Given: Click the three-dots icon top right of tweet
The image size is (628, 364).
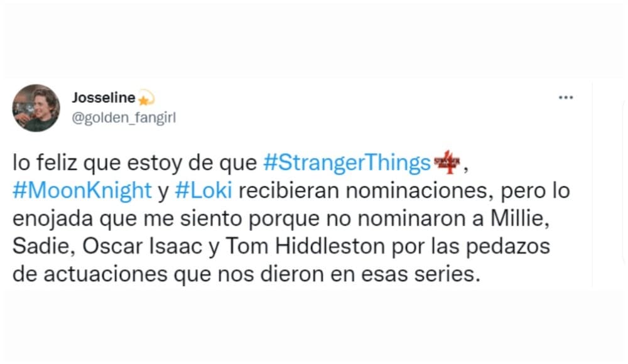Looking at the screenshot, I should coord(566,97).
